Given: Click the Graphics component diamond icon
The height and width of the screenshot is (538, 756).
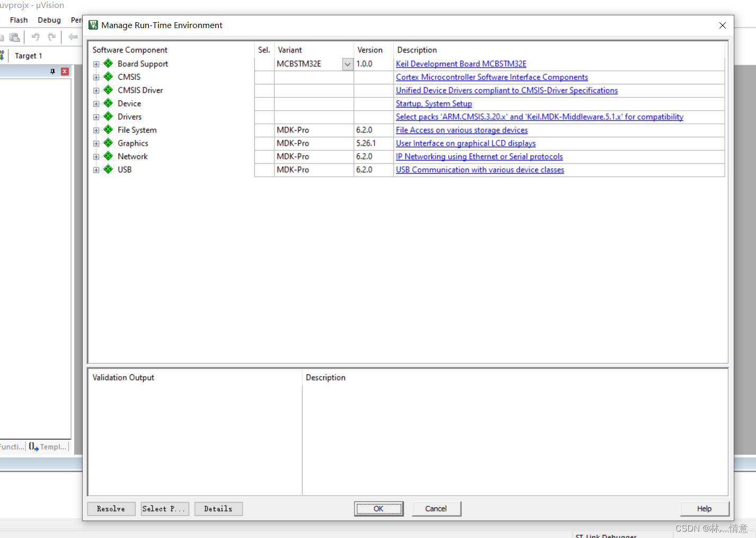Looking at the screenshot, I should 108,143.
